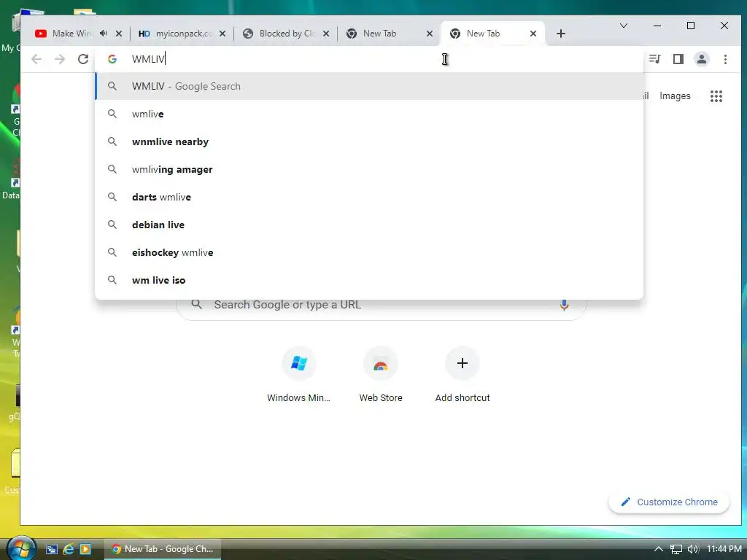747x560 pixels.
Task: Reload the page with the refresh icon
Action: [83, 59]
